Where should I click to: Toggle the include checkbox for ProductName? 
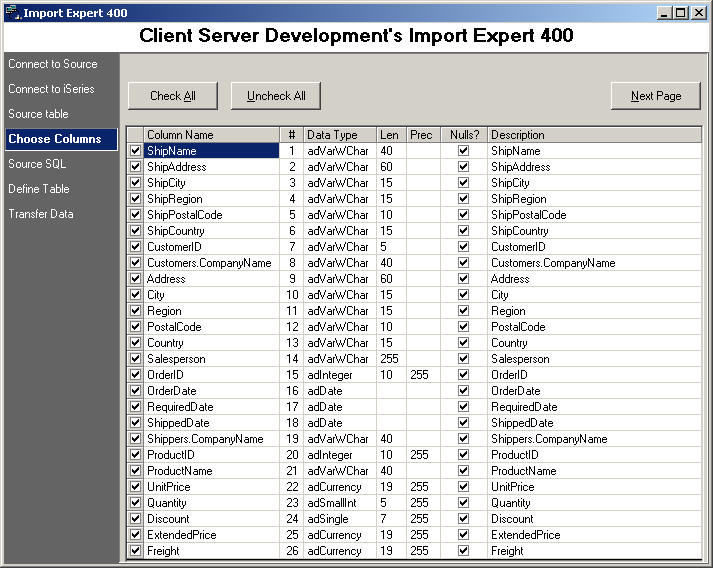[x=136, y=471]
